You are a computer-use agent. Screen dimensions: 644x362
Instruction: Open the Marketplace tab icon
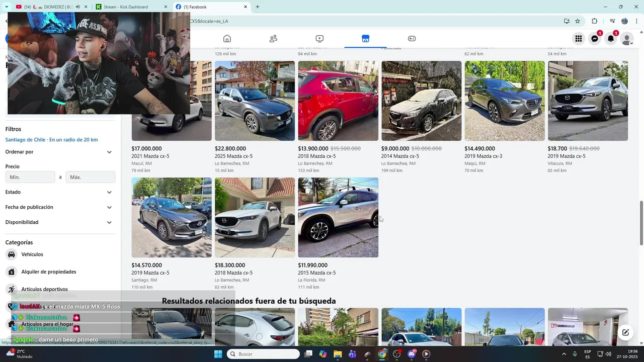tap(365, 39)
